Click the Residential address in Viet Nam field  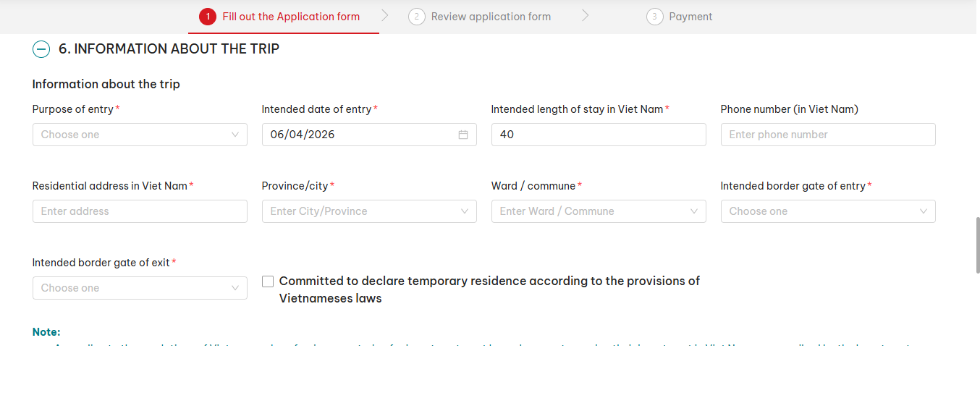pyautogui.click(x=140, y=211)
